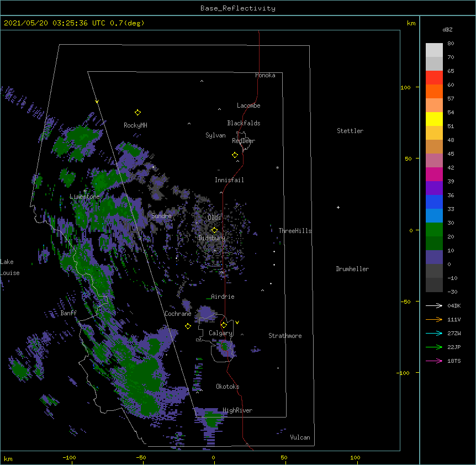Pick the orange swatch between 60 and 57 dBZ

click(x=434, y=91)
